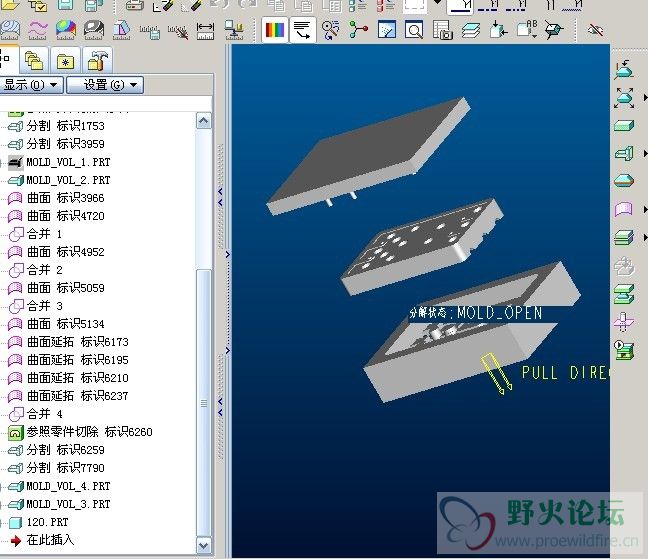Click the PULL DIRECTION label in viewport
Image resolution: width=648 pixels, height=559 pixels.
click(565, 373)
